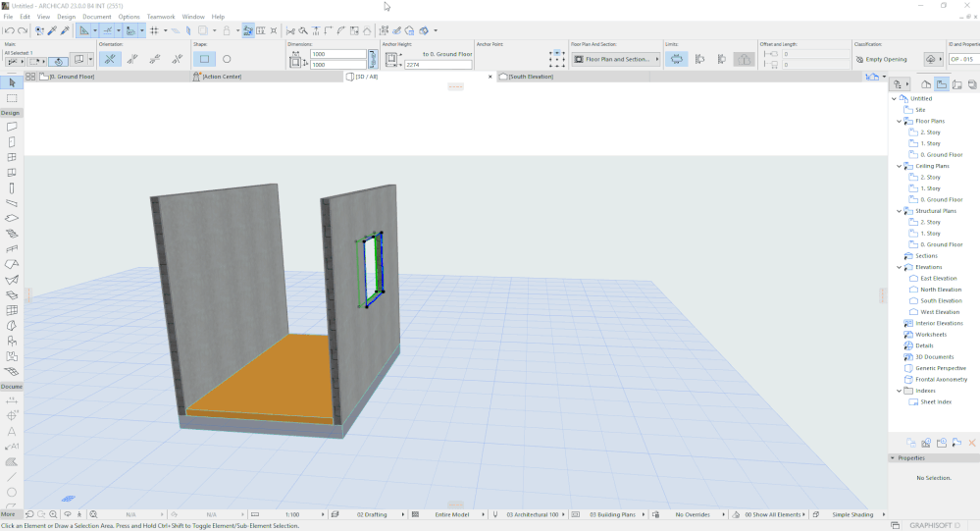The image size is (980, 531).
Task: Click the More button in the toolbox
Action: point(9,514)
